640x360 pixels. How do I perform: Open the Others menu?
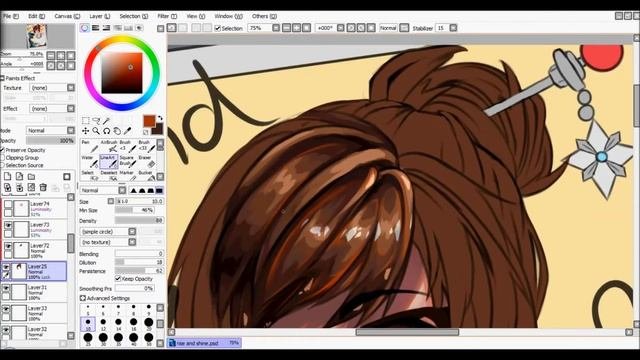coord(264,16)
